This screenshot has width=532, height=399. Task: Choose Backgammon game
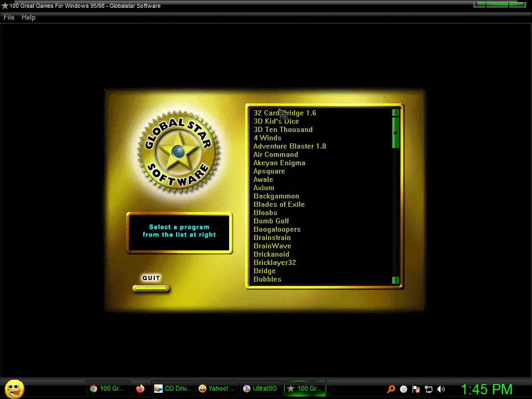[x=276, y=196]
